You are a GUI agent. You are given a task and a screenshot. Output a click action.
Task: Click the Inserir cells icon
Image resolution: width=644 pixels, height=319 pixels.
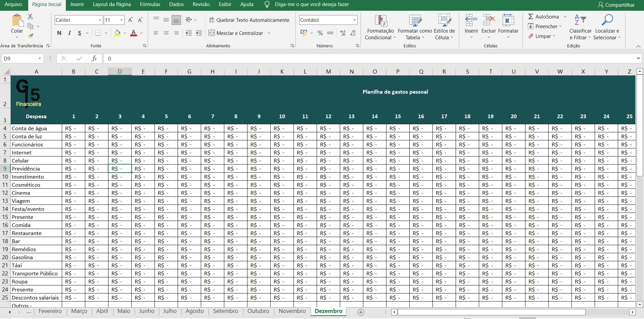coord(471,20)
